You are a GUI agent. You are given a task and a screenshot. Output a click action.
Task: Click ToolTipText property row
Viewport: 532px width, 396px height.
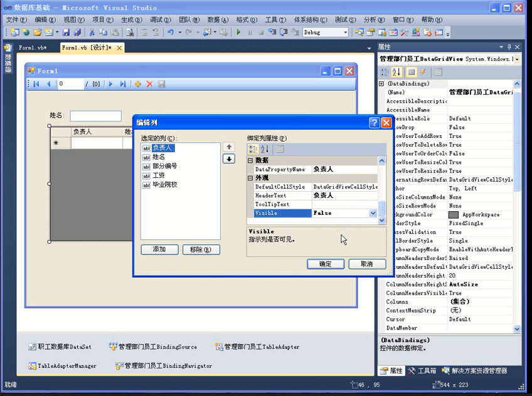(316, 205)
